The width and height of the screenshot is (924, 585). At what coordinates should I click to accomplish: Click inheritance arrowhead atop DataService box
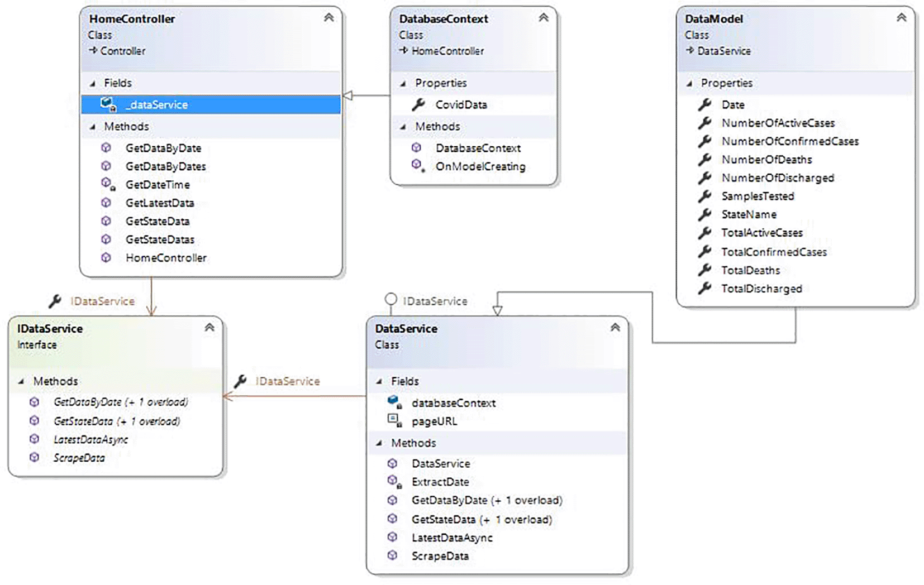[x=497, y=310]
